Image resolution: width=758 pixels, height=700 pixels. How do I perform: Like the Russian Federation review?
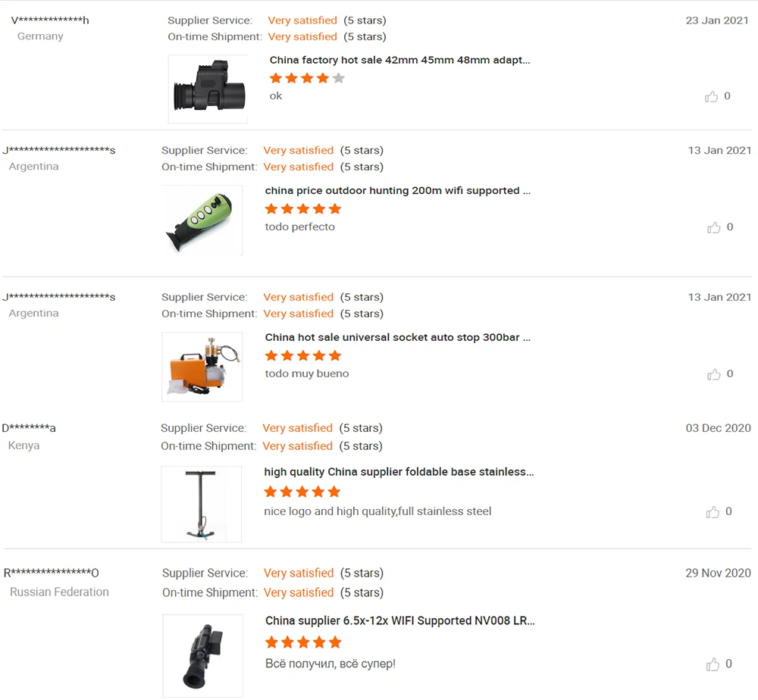[713, 664]
